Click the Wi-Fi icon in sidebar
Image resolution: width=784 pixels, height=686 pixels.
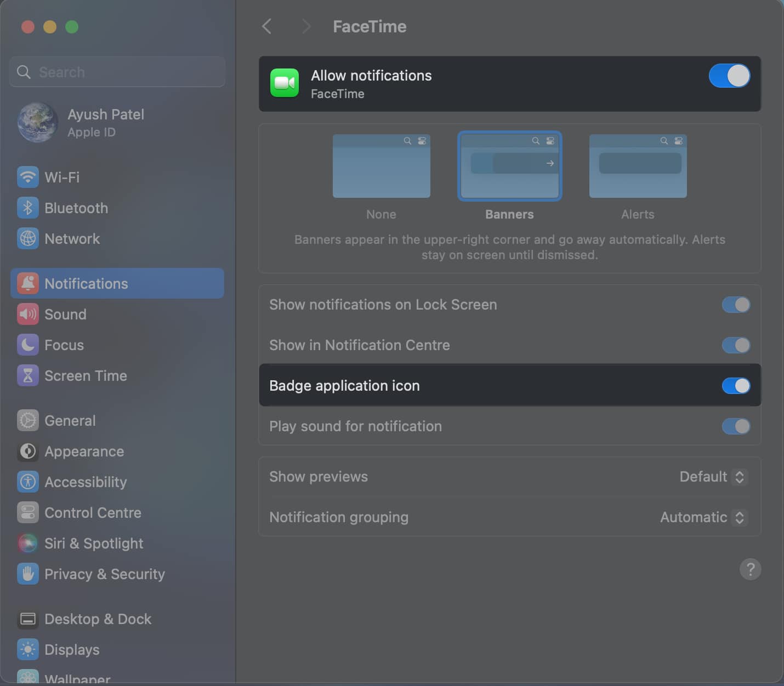pos(28,177)
